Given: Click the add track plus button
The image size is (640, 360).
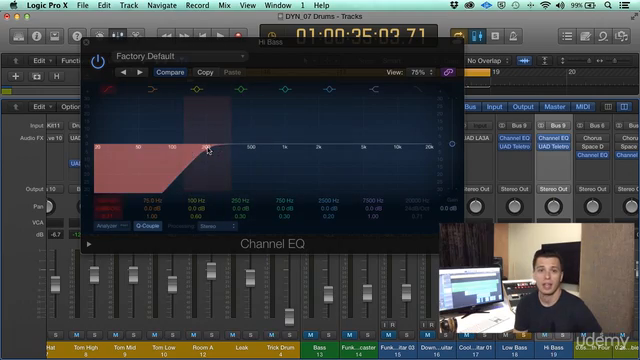Looking at the screenshot, I should pyautogui.click(x=16, y=76).
